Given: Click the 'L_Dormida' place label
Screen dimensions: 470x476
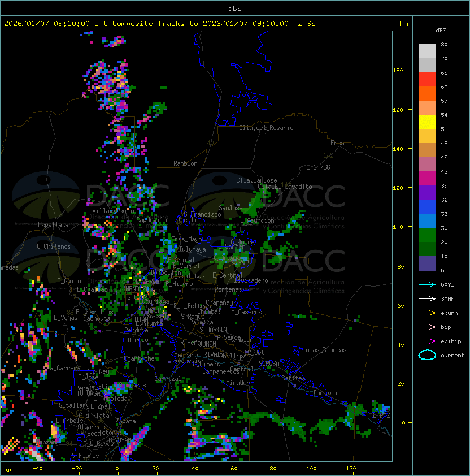Looking at the screenshot, I should pyautogui.click(x=321, y=393).
